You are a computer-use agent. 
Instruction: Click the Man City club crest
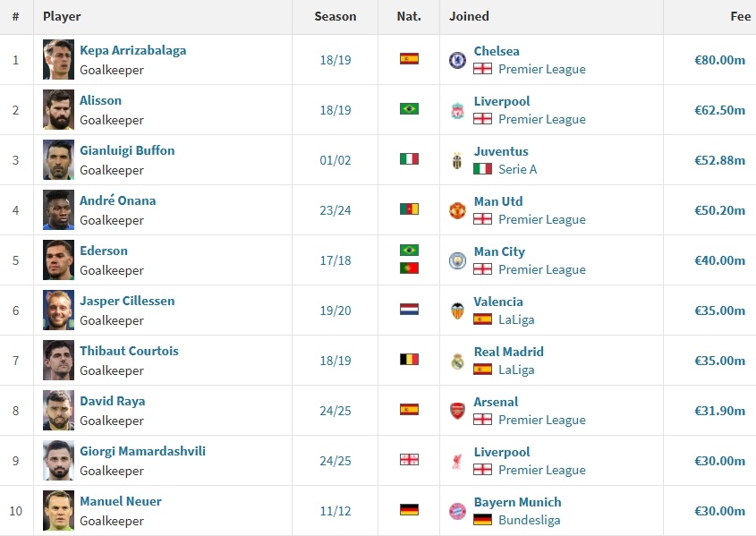point(457,260)
